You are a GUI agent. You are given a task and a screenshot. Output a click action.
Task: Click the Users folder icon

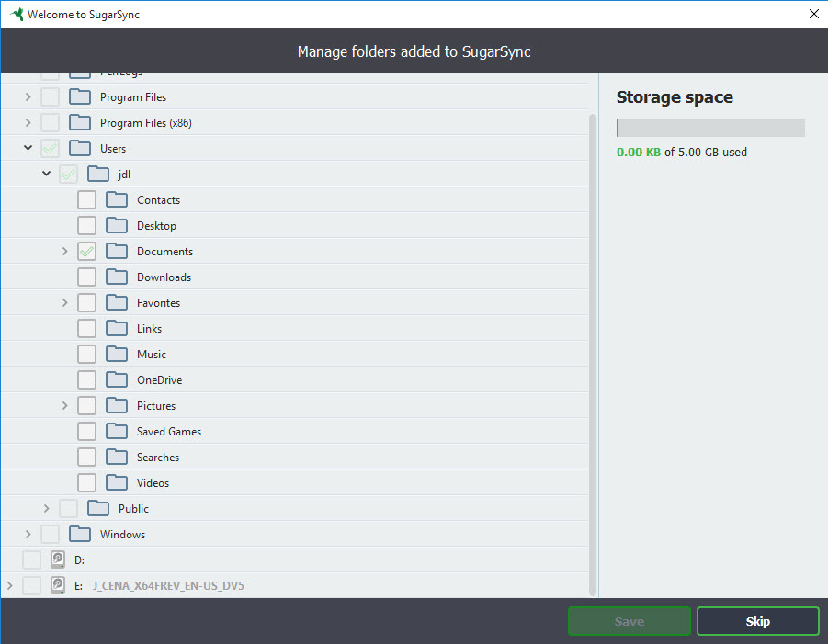80,148
